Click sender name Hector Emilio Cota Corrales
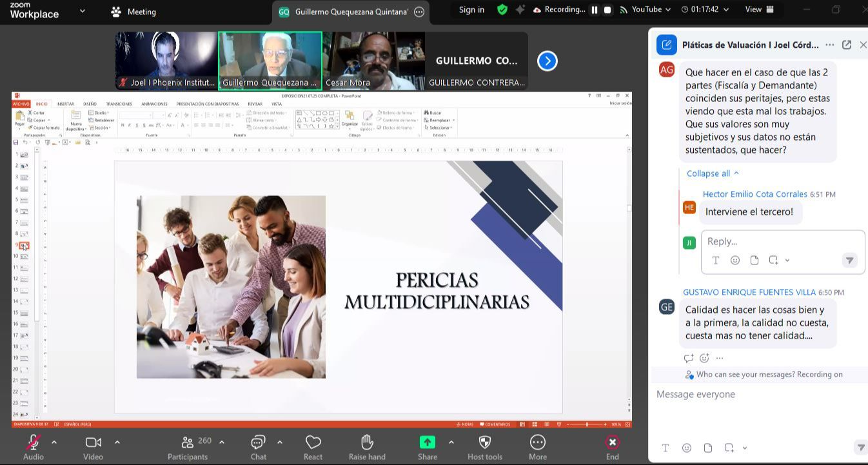This screenshot has height=465, width=868. [755, 194]
